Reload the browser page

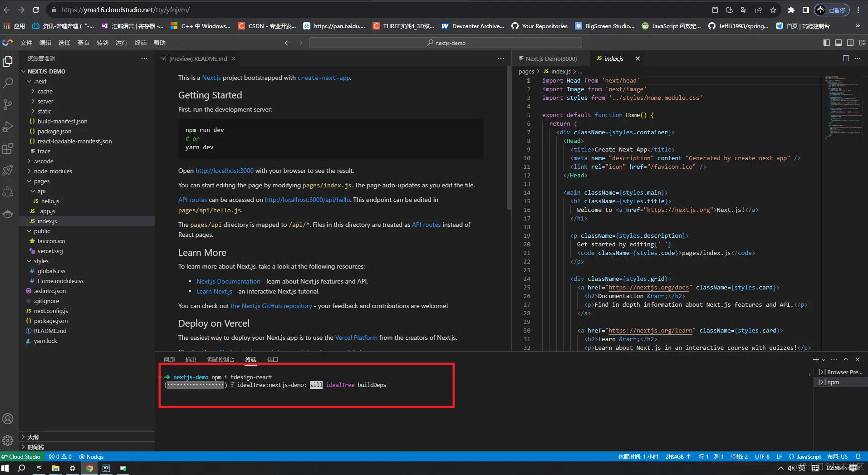pos(36,10)
